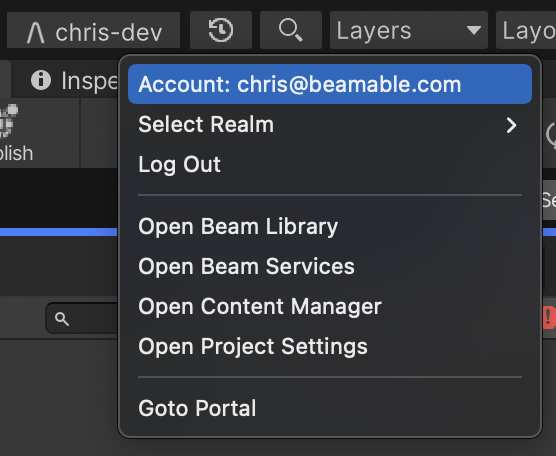Screen dimensions: 556x456
Task: Click the Beamable chris-dev realm button
Action: click(94, 30)
